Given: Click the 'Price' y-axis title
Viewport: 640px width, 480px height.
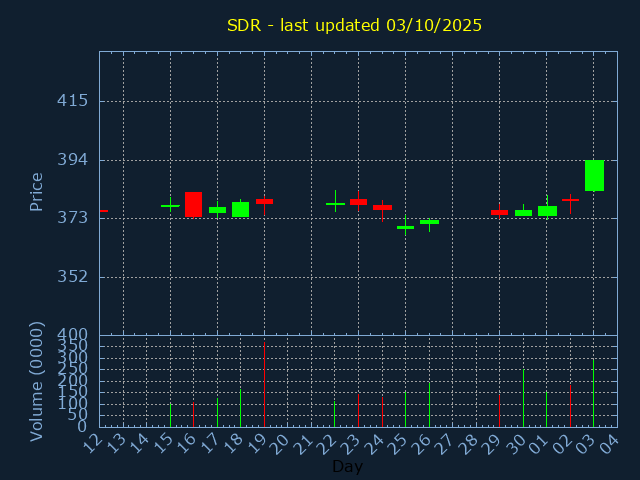Looking at the screenshot, I should pyautogui.click(x=37, y=191).
